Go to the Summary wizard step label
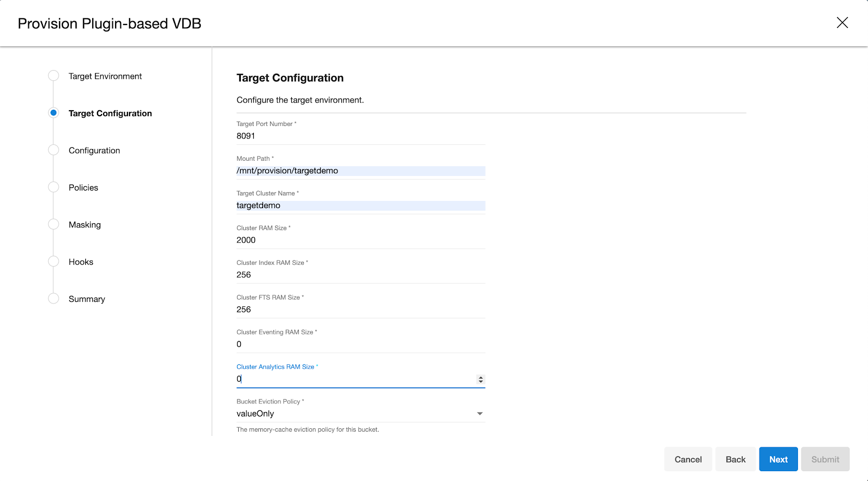The width and height of the screenshot is (868, 481). [87, 299]
